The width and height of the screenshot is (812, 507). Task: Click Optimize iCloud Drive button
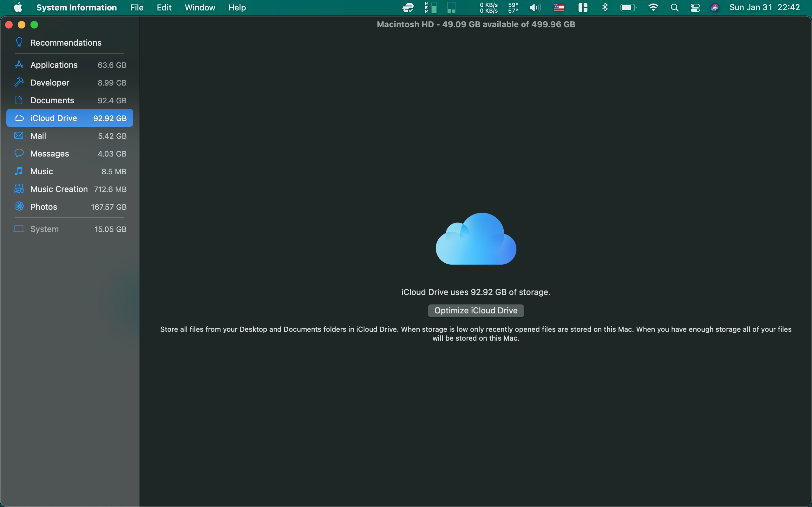(476, 311)
